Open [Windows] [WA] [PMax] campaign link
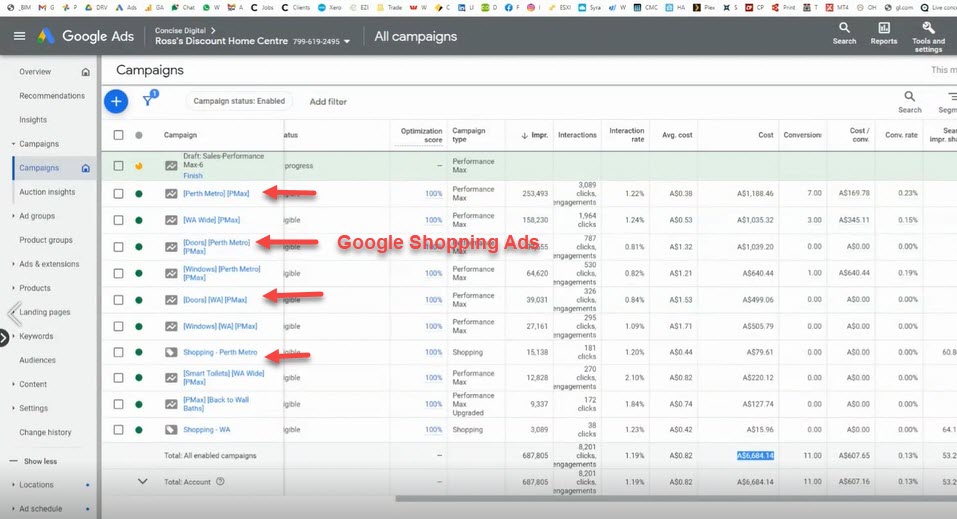This screenshot has width=957, height=519. click(220, 326)
